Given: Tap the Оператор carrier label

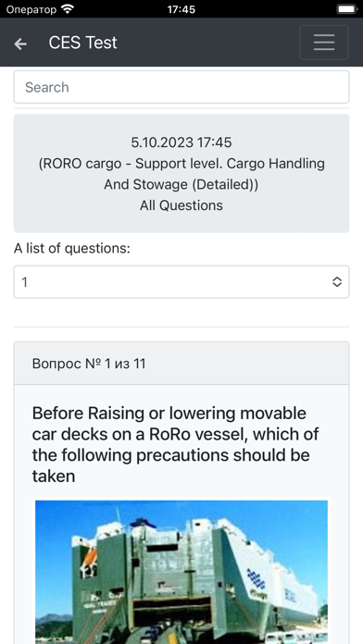Looking at the screenshot, I should click(31, 9).
